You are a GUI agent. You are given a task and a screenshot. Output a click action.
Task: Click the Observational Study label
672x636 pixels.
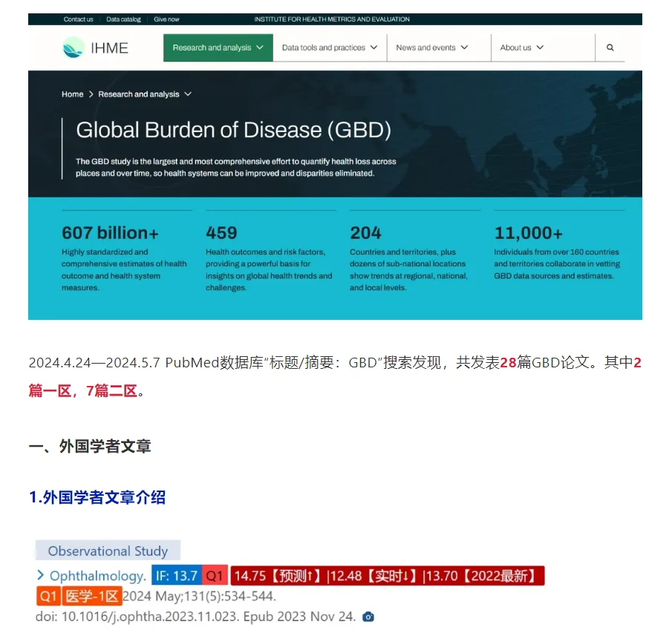(x=108, y=551)
